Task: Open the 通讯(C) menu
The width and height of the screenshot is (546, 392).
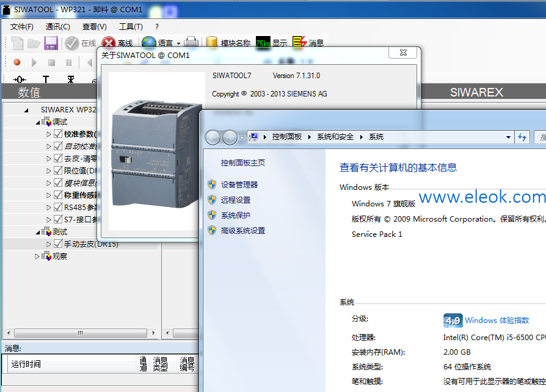Action: click(57, 27)
